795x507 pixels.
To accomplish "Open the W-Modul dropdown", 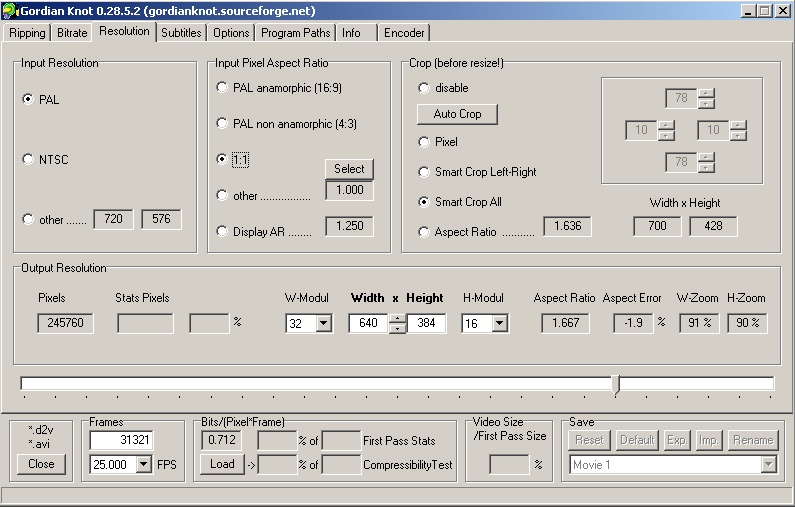I will pyautogui.click(x=323, y=323).
